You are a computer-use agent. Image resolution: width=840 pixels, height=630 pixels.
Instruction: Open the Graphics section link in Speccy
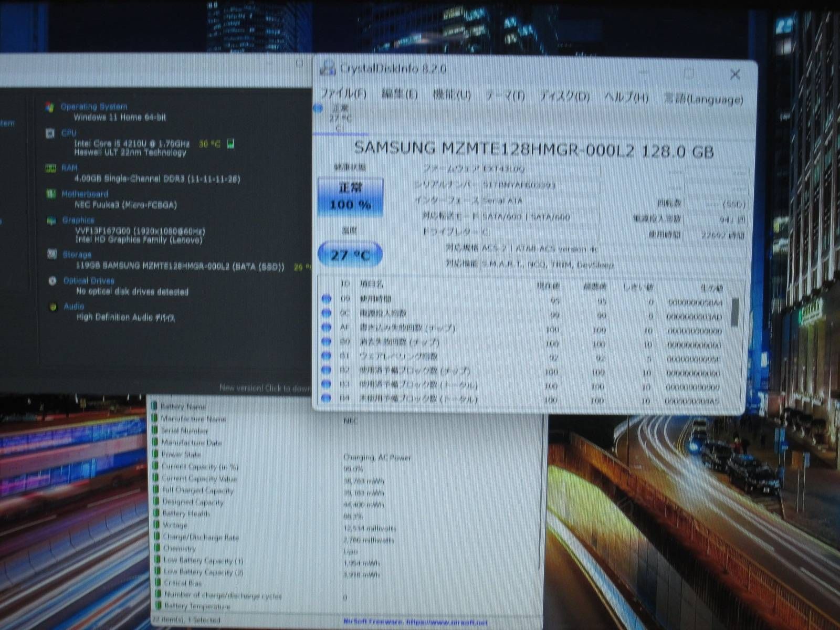pos(78,220)
